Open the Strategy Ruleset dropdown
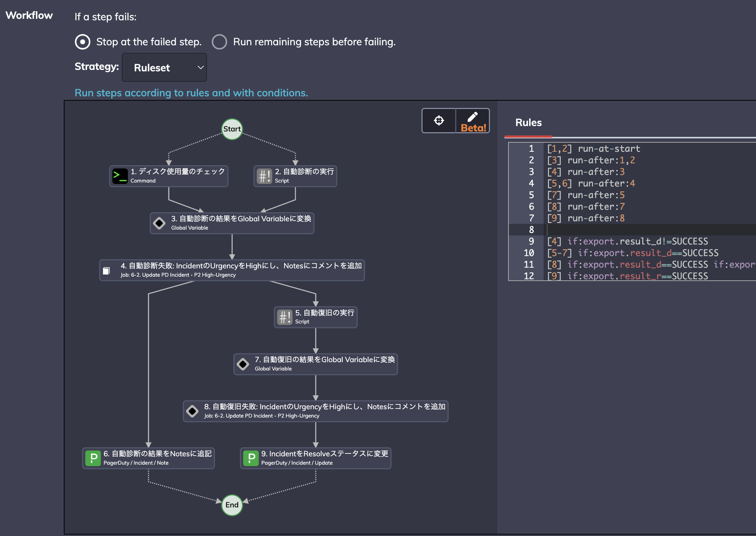 pyautogui.click(x=164, y=67)
